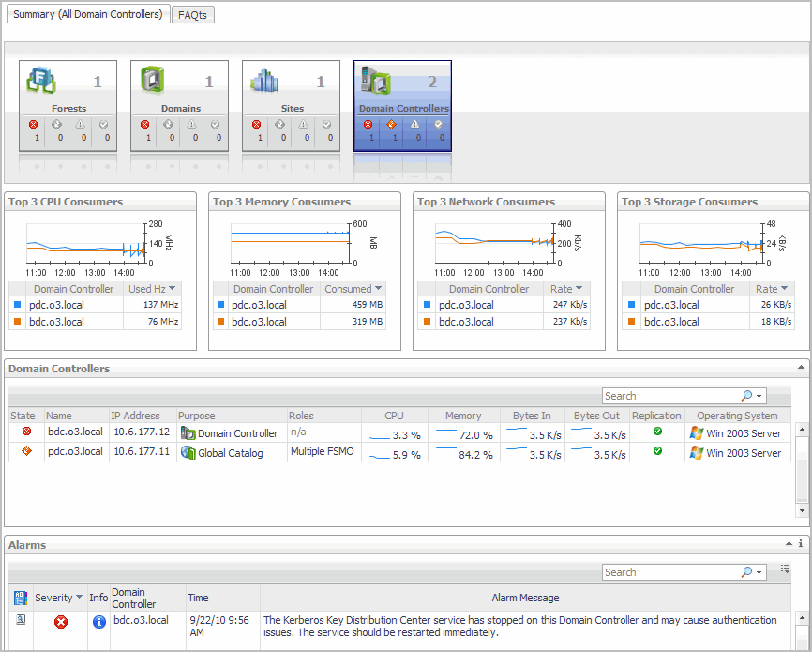Viewport: 812px width, 652px height.
Task: Click the Global Catalog purpose icon
Action: coord(188,453)
